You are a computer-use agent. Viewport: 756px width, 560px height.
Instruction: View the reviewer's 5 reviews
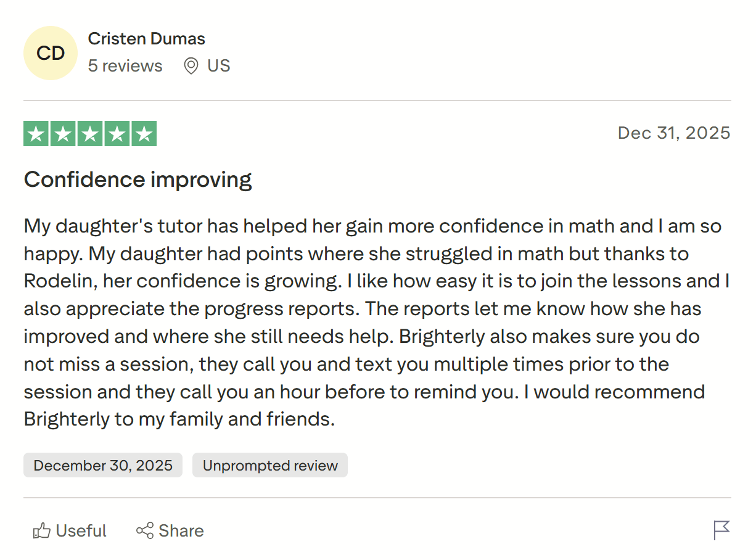(x=125, y=66)
